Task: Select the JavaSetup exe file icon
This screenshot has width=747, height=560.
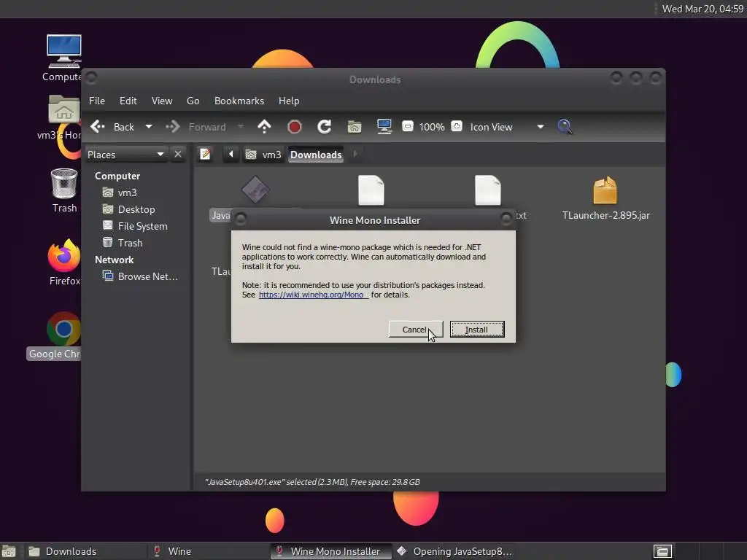Action: pyautogui.click(x=255, y=190)
